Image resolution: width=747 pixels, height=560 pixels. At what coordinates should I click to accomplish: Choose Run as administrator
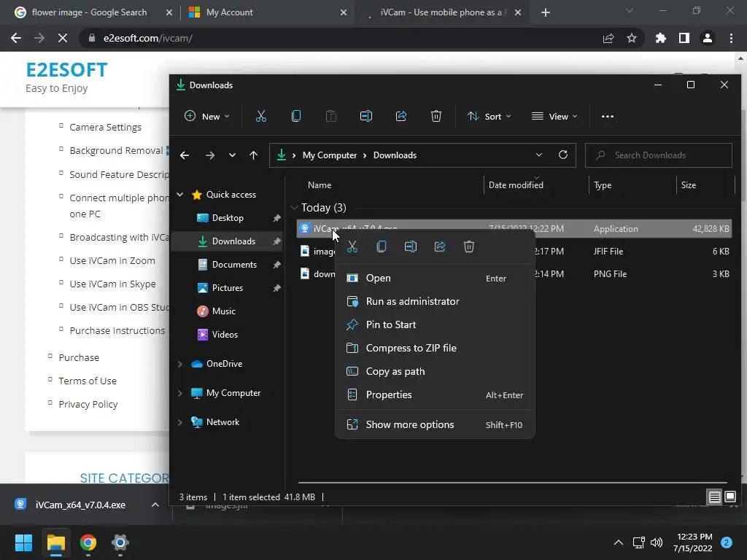click(435, 301)
